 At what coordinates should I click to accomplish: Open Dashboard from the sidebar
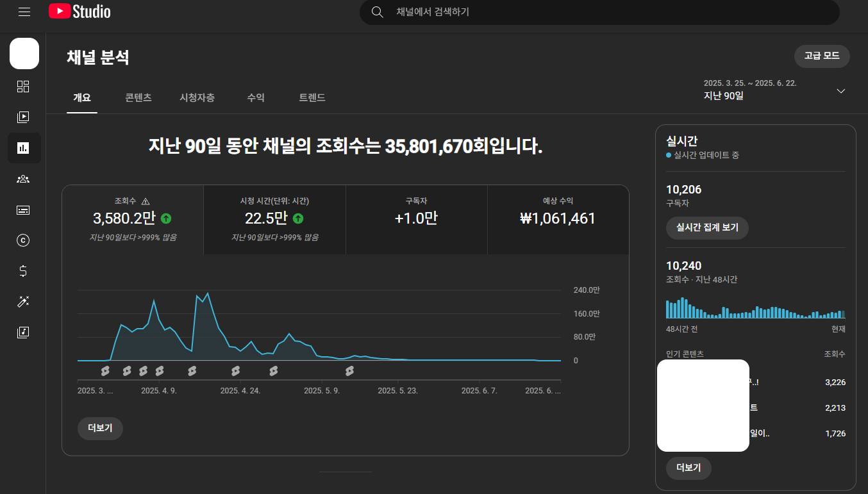coord(23,86)
